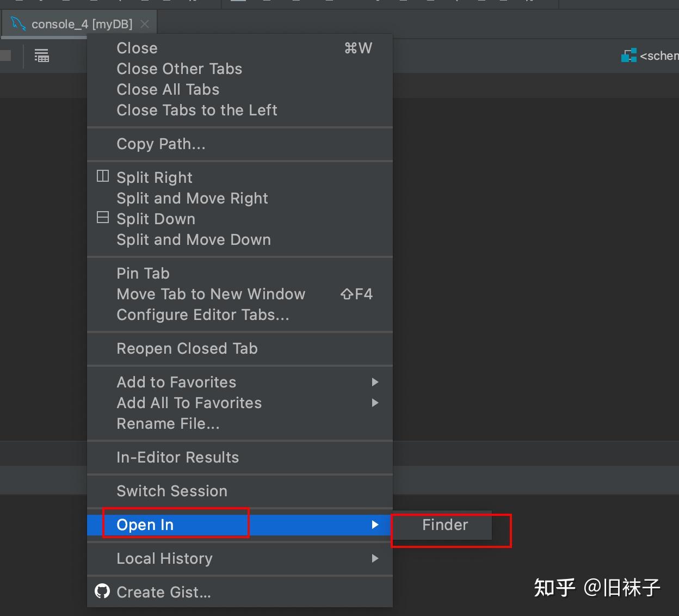Screen dimensions: 679x616
Task: Select the console_4 [myDB] tab
Action: 82,23
